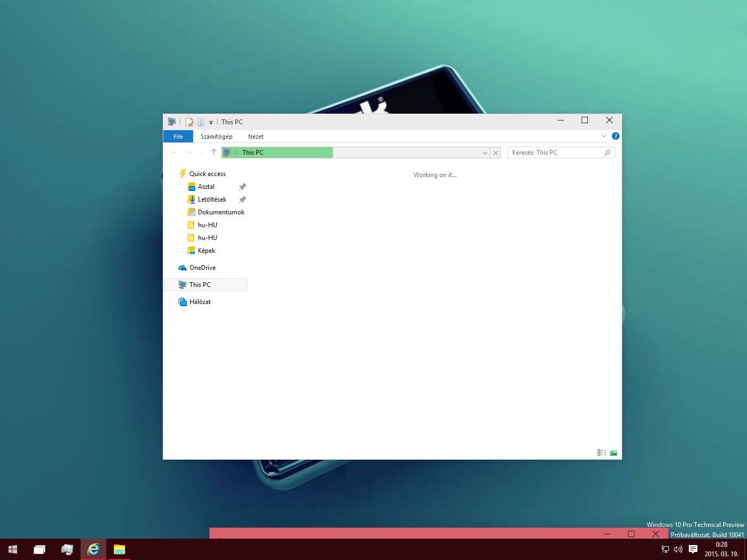Click the This PC system icon in title bar
The height and width of the screenshot is (560, 747).
click(172, 122)
